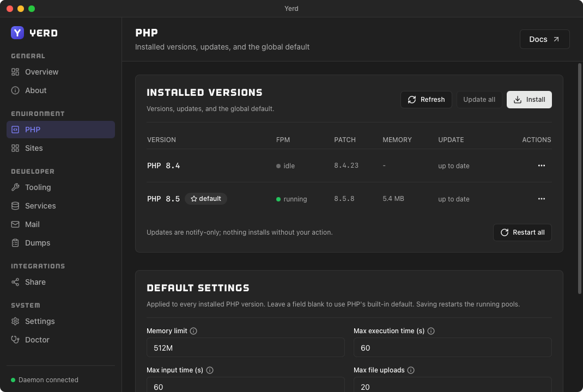Click the Overview sidebar icon
Screen dimensions: 583x392
click(15, 72)
